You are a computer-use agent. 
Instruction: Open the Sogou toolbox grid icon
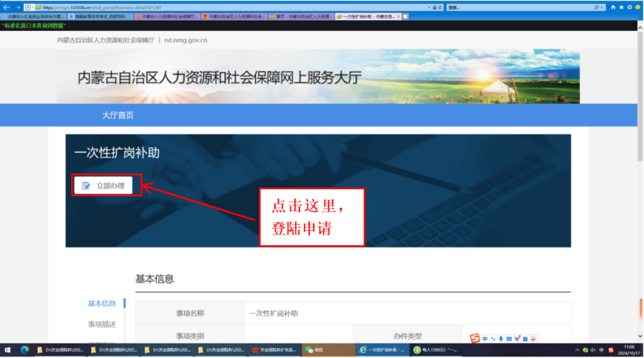(525, 339)
